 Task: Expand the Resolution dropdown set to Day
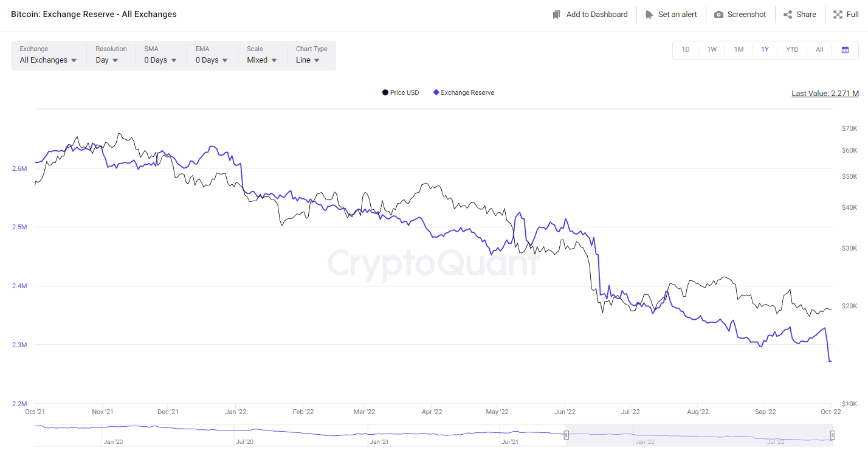(x=106, y=60)
